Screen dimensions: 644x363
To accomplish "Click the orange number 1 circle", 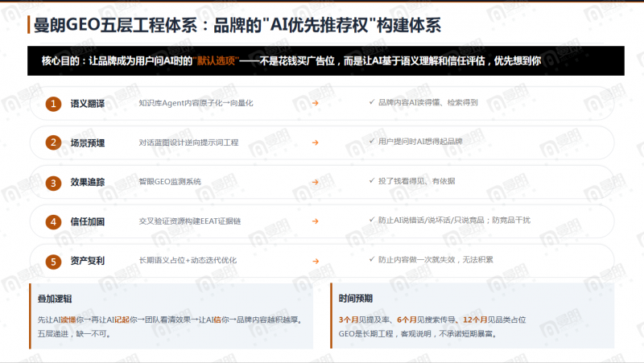I will point(53,104).
